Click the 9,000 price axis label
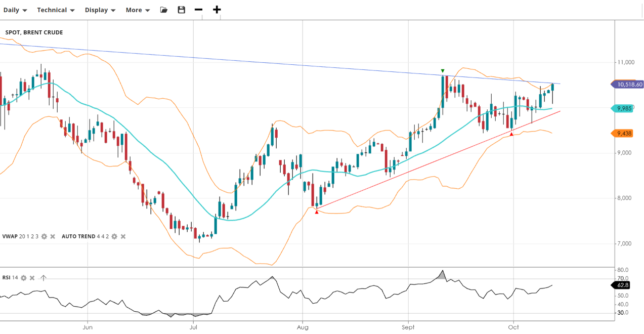The height and width of the screenshot is (334, 644). (625, 153)
